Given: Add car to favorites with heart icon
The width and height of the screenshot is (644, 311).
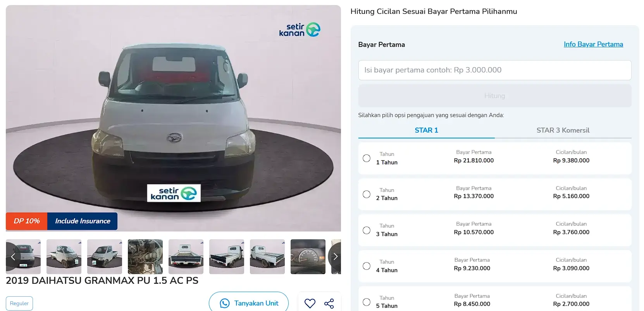Looking at the screenshot, I should coord(310,303).
